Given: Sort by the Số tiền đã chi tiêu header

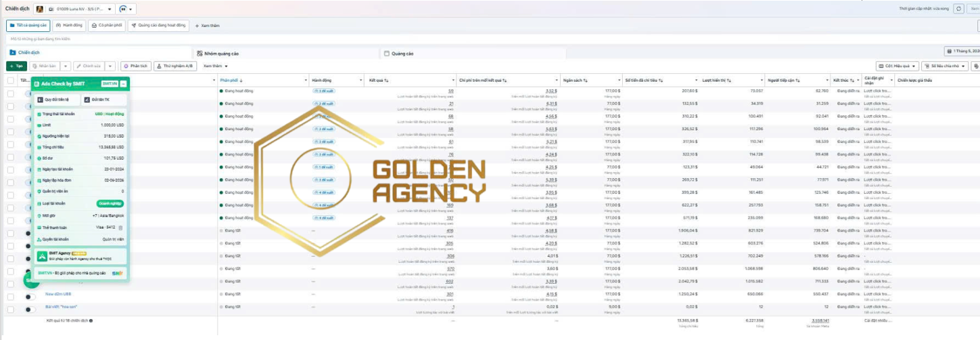Looking at the screenshot, I should point(644,80).
